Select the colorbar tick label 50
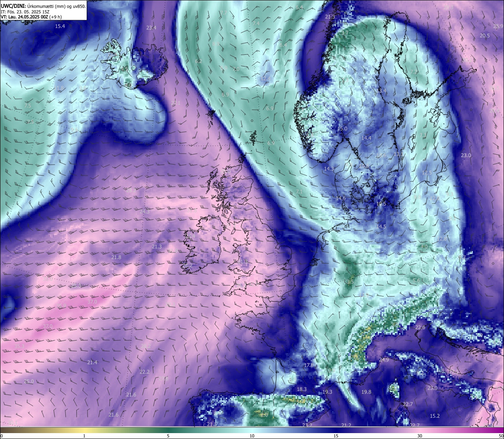Viewport: 504px width, 439px height. point(501,436)
